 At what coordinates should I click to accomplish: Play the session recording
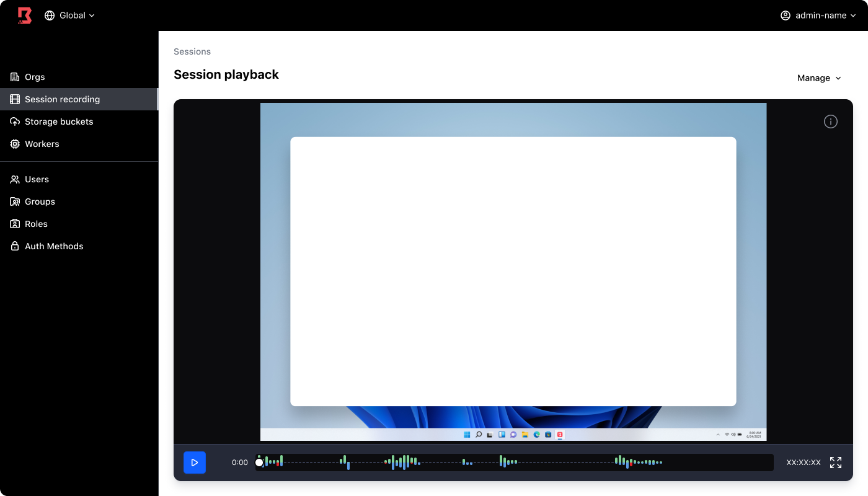coord(195,463)
